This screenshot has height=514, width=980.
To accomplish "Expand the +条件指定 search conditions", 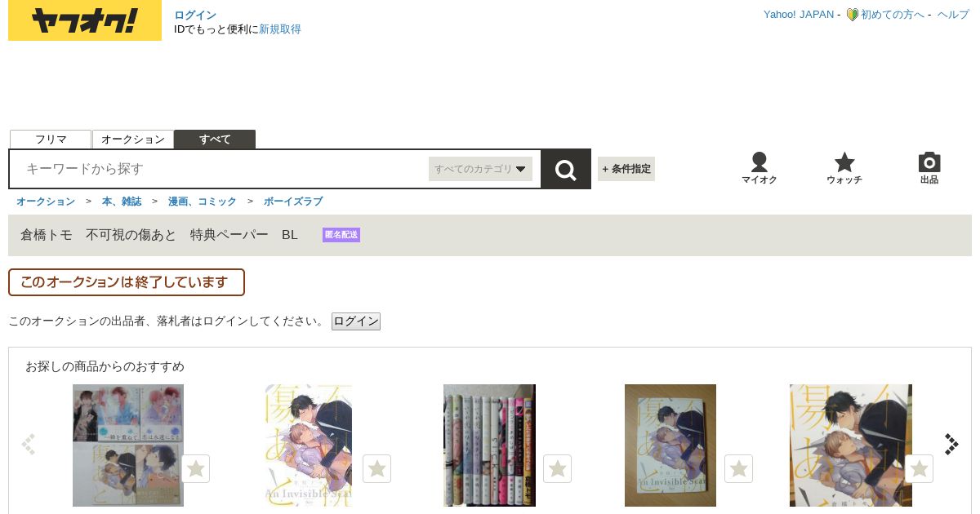I will pyautogui.click(x=626, y=169).
